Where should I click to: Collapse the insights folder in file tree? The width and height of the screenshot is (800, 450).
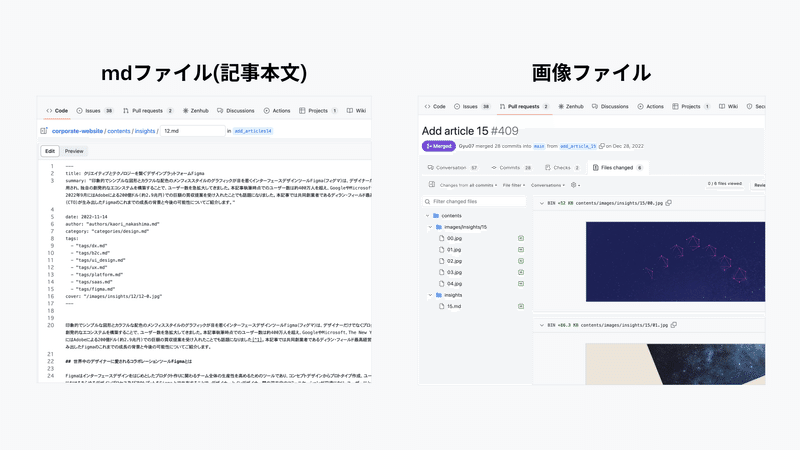pos(431,295)
